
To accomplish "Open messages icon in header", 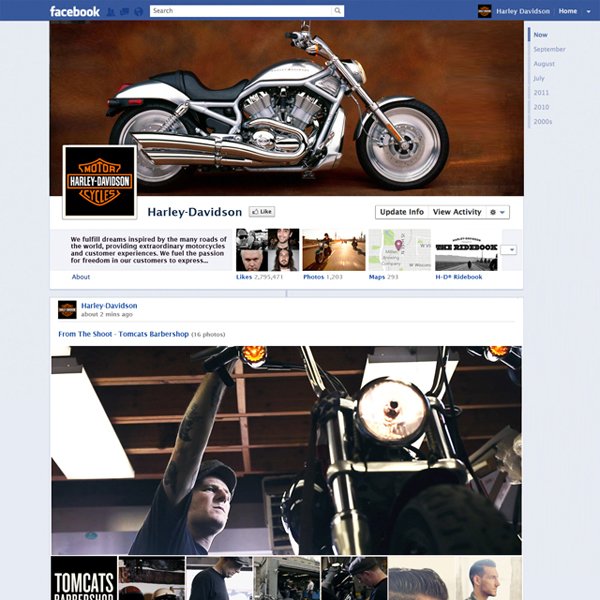I will click(x=124, y=12).
